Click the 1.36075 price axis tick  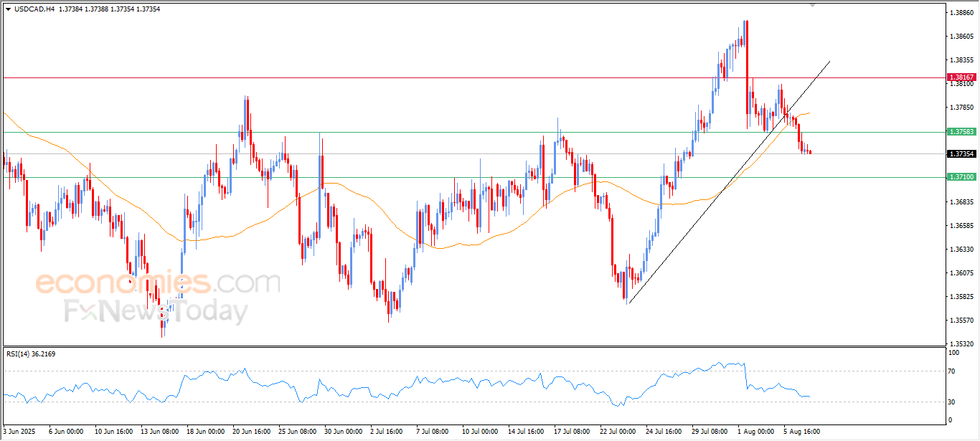point(961,273)
